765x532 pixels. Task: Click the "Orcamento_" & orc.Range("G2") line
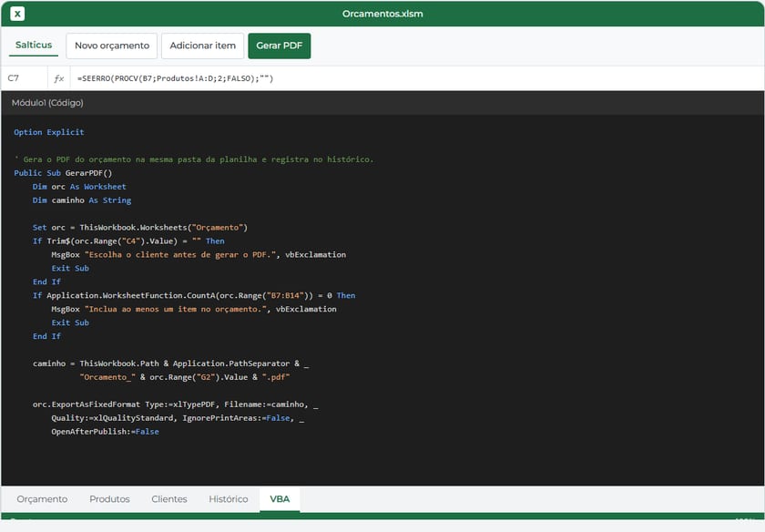(184, 377)
